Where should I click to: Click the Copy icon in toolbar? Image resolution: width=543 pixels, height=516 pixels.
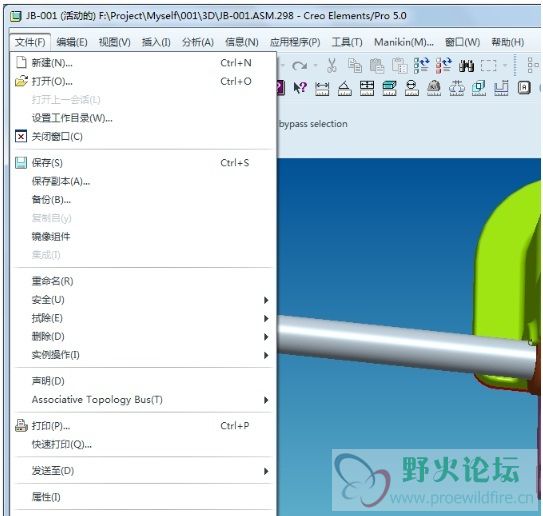pos(355,65)
